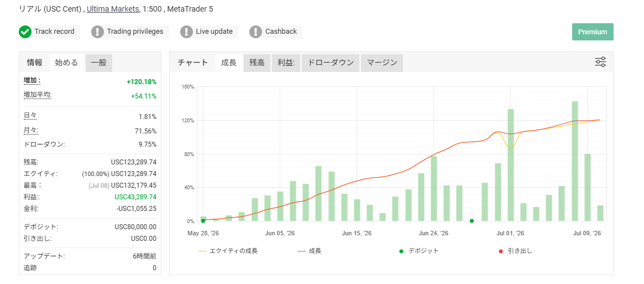Viewport: 644px width, 284px height.
Task: Click the green Premium button
Action: (593, 32)
